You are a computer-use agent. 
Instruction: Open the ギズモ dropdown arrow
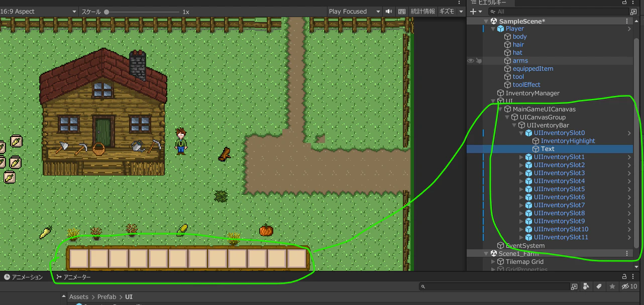[461, 11]
